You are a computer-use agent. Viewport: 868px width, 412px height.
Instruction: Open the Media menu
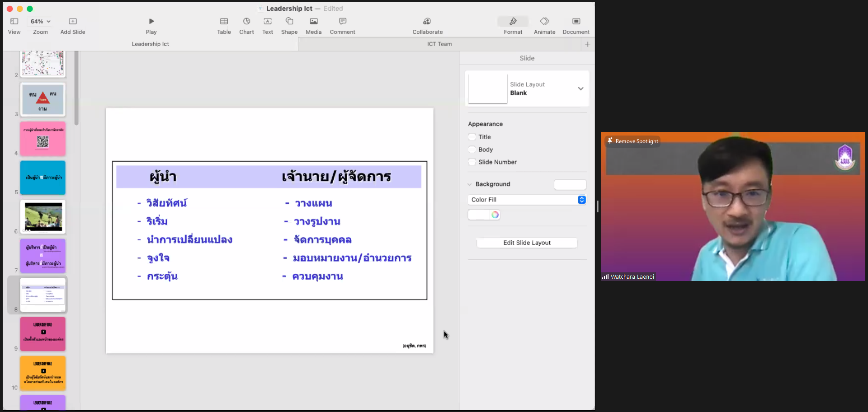pos(313,26)
